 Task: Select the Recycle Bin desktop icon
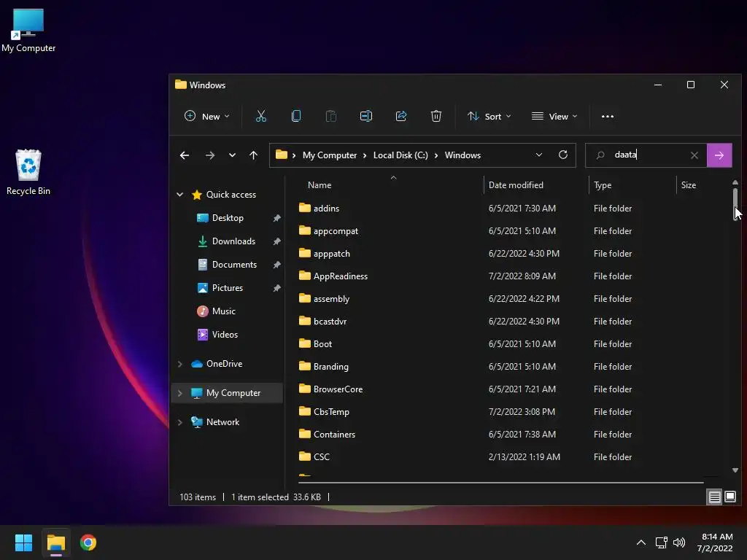pyautogui.click(x=28, y=172)
